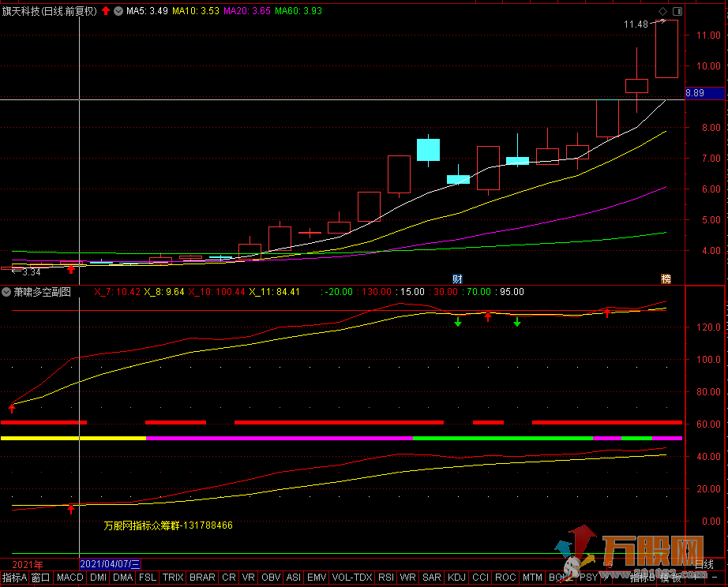Click the 3.34 low price annotation
Viewport: 728px width, 587px height.
tap(31, 272)
